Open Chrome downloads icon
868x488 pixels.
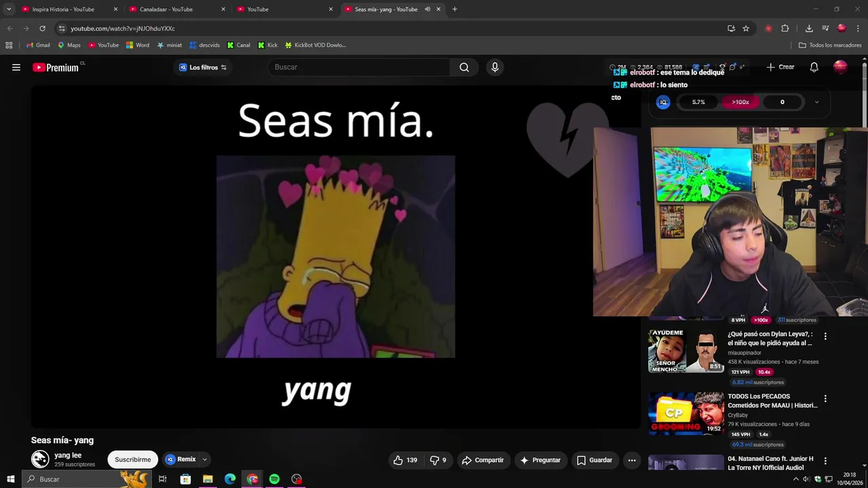809,28
